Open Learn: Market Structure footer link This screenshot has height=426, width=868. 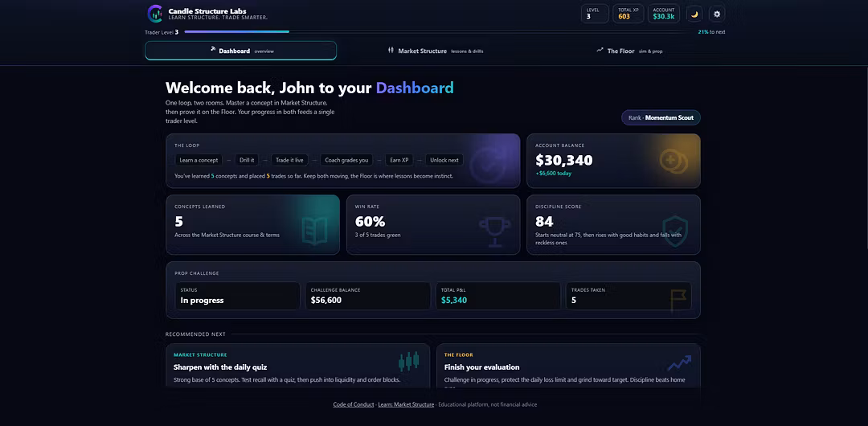click(x=406, y=404)
